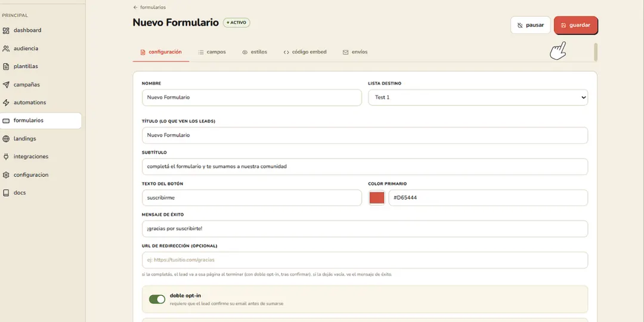
Task: Open landings section
Action: click(x=24, y=139)
